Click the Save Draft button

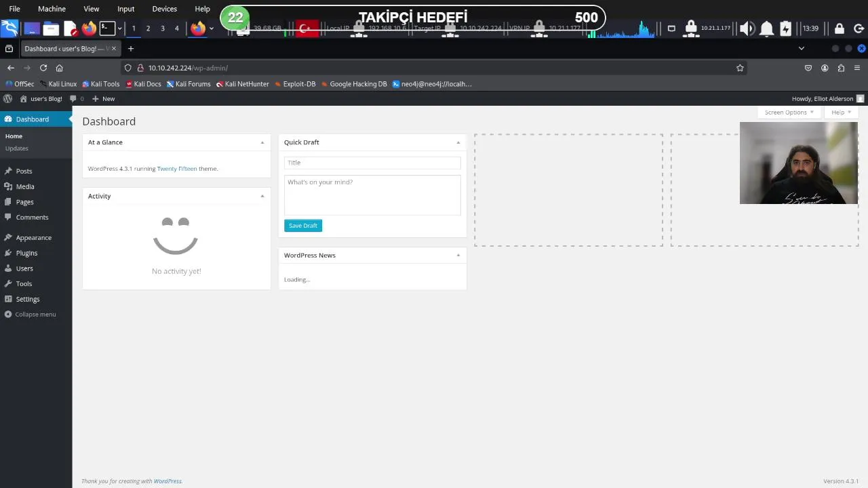click(303, 226)
